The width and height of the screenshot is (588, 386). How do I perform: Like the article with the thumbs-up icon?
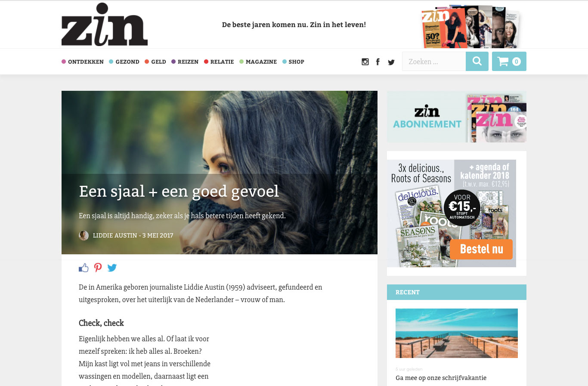(84, 268)
